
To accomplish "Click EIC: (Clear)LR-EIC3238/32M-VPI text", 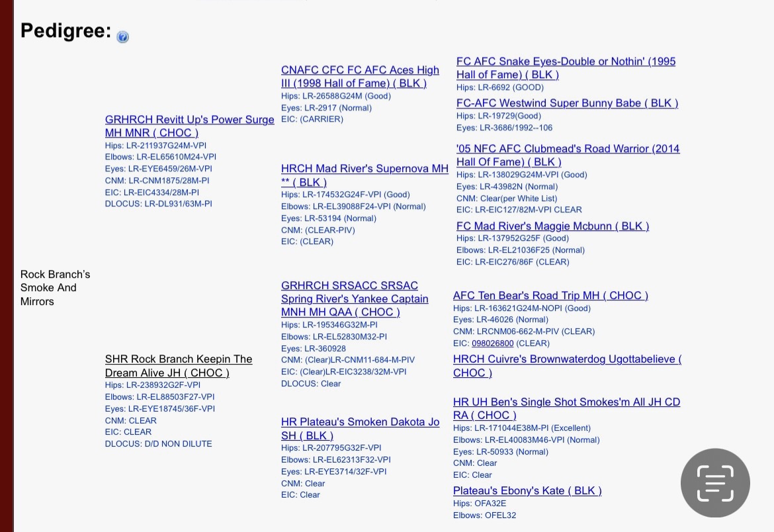I will 343,371.
